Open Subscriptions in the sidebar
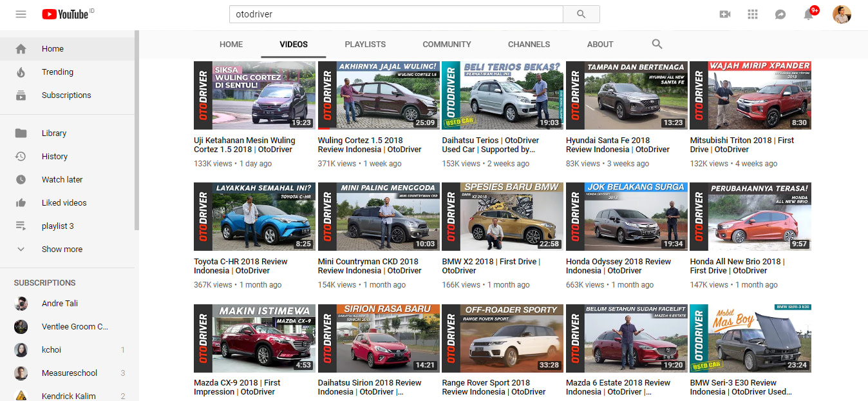The width and height of the screenshot is (868, 401). [68, 95]
